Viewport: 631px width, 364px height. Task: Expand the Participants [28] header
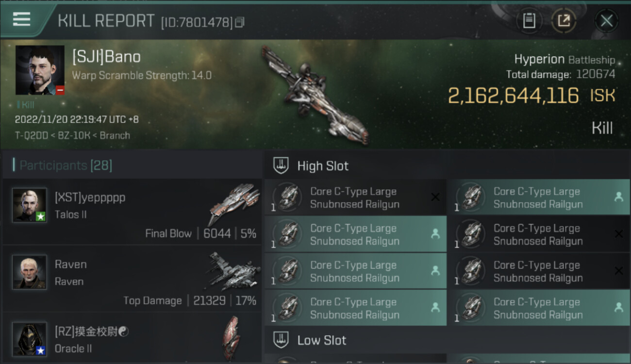(66, 165)
